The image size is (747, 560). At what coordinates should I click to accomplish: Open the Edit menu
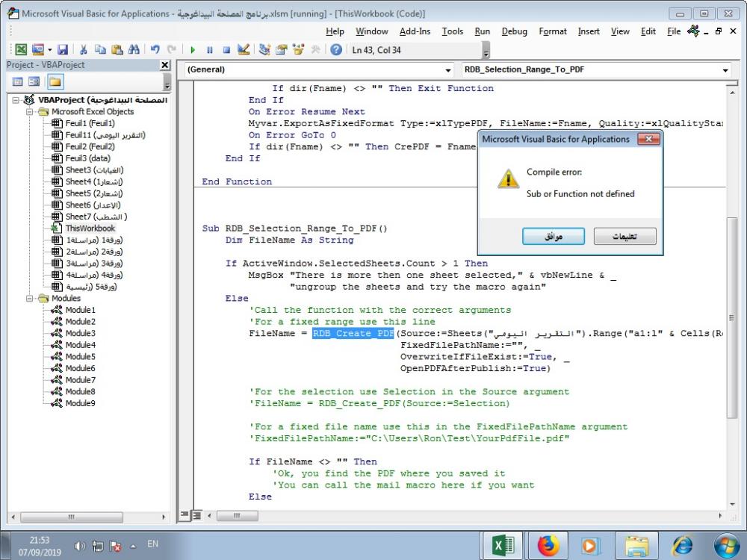click(648, 31)
